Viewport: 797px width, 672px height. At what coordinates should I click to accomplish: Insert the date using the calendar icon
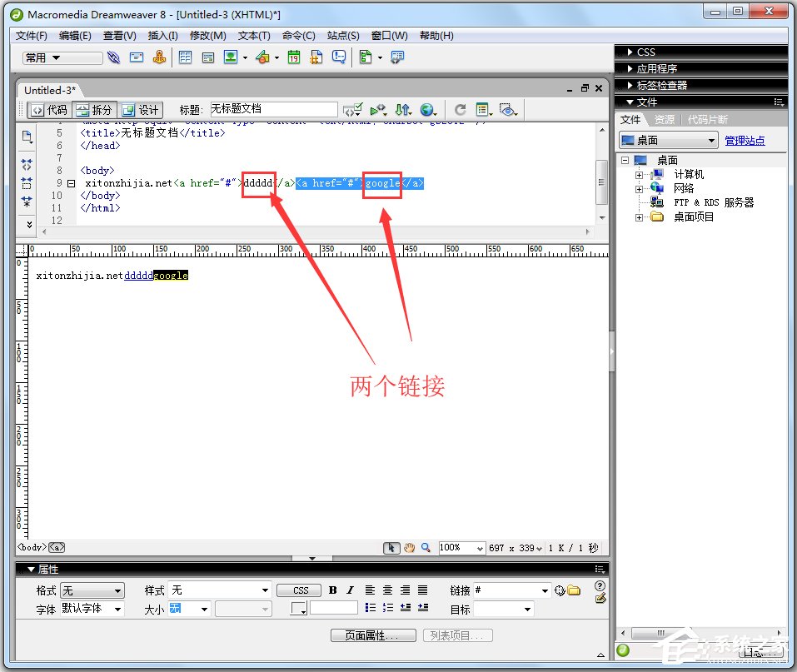[293, 57]
